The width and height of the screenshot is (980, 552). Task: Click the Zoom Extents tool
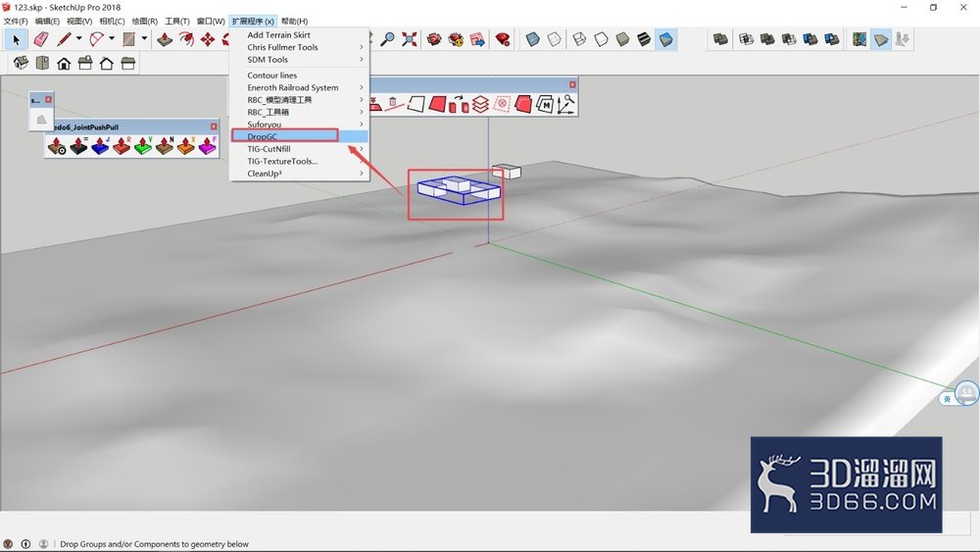coord(410,39)
